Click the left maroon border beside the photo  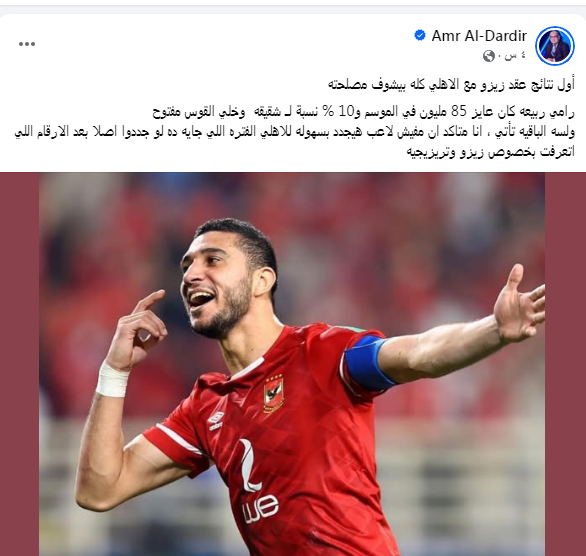click(x=19, y=364)
